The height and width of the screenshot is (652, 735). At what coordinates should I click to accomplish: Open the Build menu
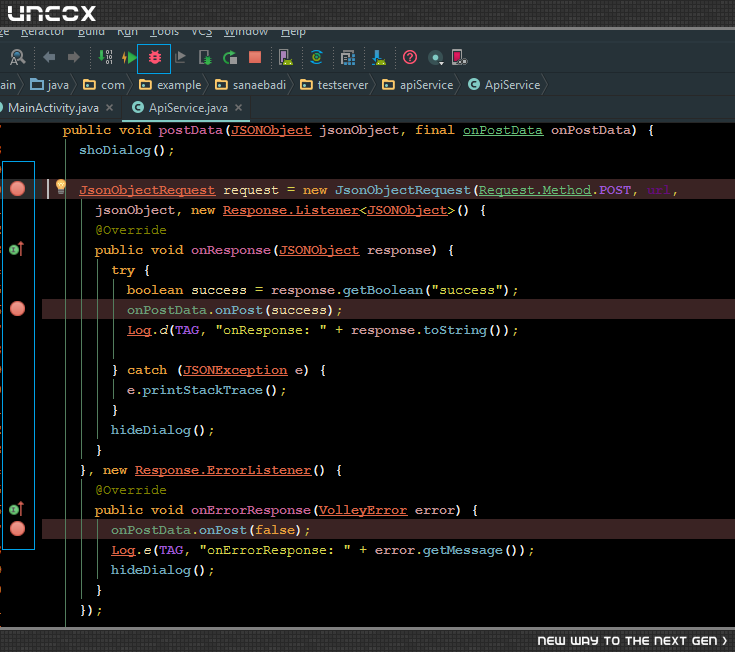click(91, 32)
